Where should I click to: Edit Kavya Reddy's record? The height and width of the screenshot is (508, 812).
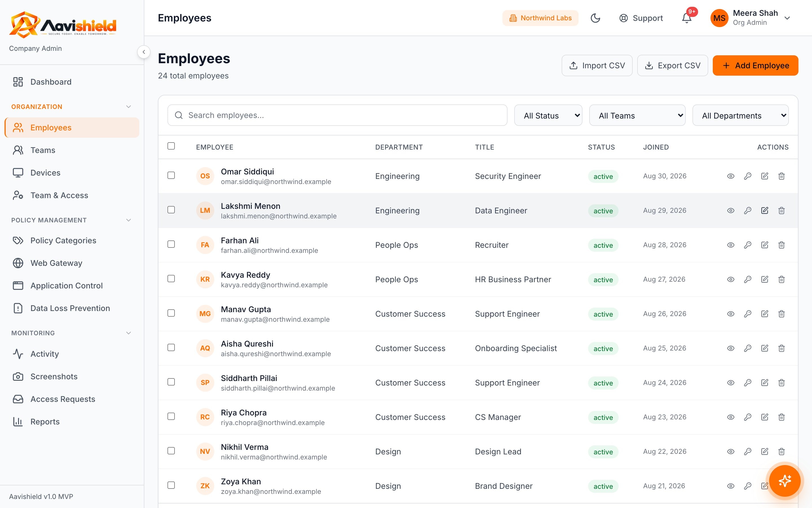764,279
